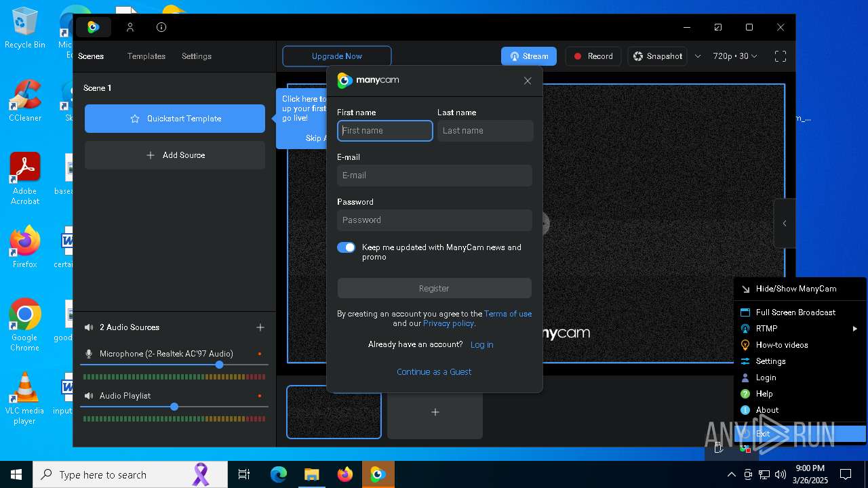Toggle the Audio Playlist orange status dot

[260, 396]
